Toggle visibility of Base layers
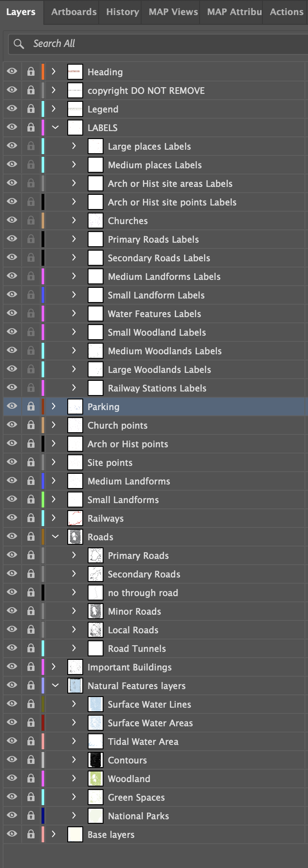The width and height of the screenshot is (308, 868). [12, 834]
